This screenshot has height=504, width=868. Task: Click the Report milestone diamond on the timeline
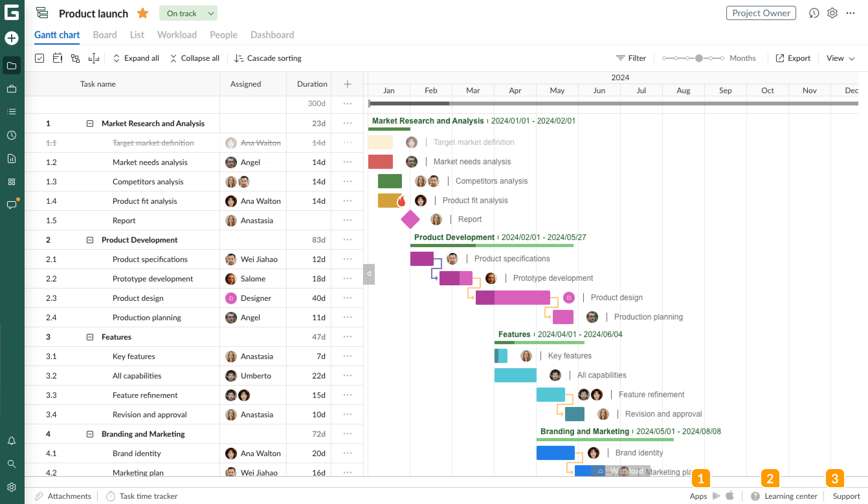point(410,219)
